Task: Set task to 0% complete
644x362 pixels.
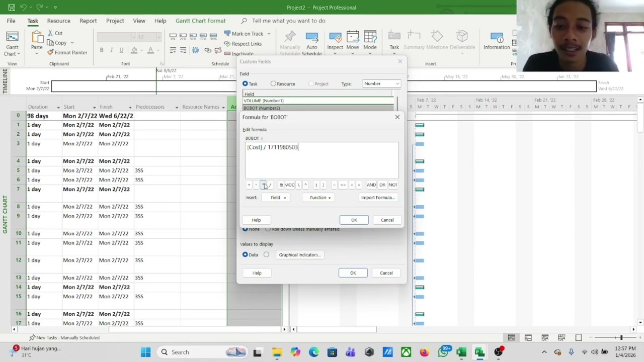Action: click(173, 36)
